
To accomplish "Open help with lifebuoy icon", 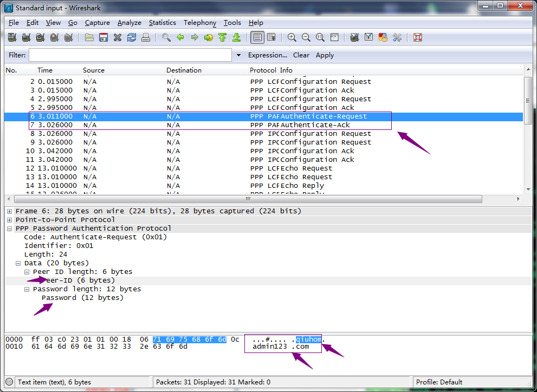I will [417, 37].
